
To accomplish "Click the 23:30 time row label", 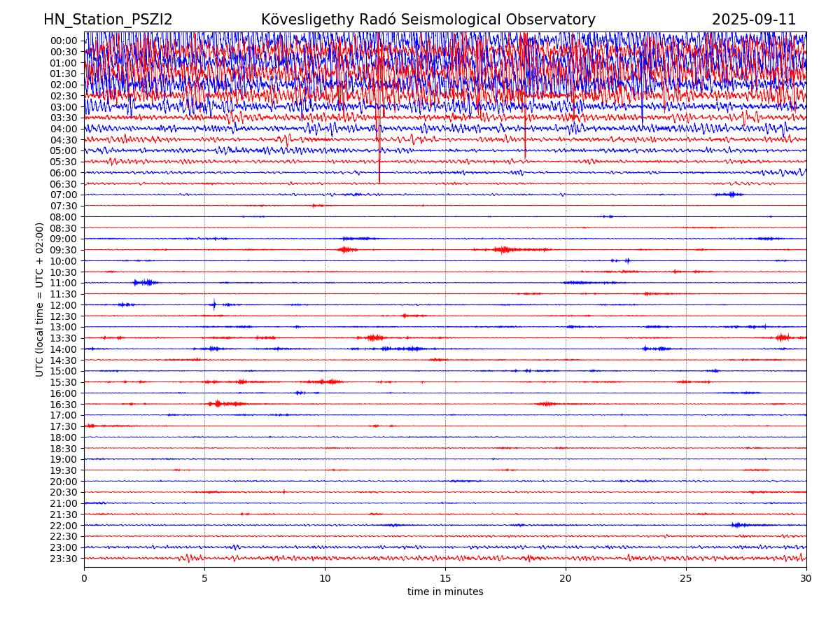I will pyautogui.click(x=64, y=559).
